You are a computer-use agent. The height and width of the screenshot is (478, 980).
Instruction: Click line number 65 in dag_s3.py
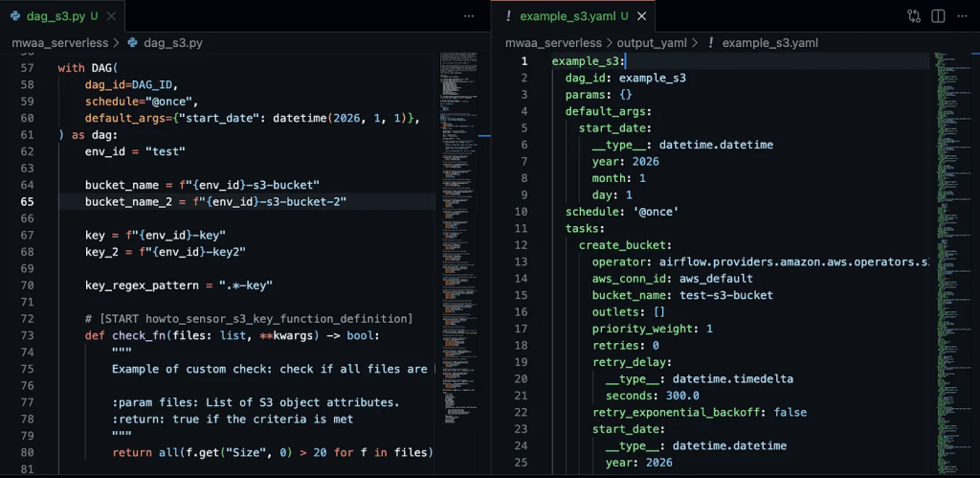[27, 201]
